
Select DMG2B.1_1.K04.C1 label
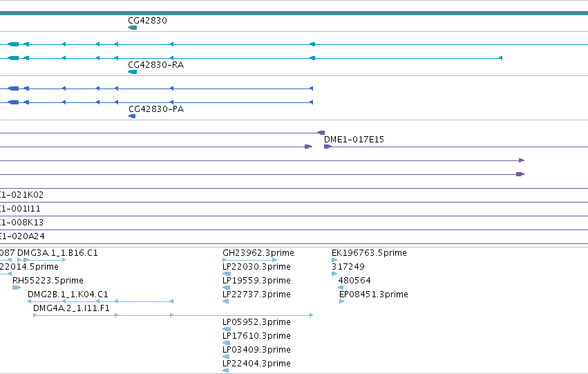(x=68, y=294)
